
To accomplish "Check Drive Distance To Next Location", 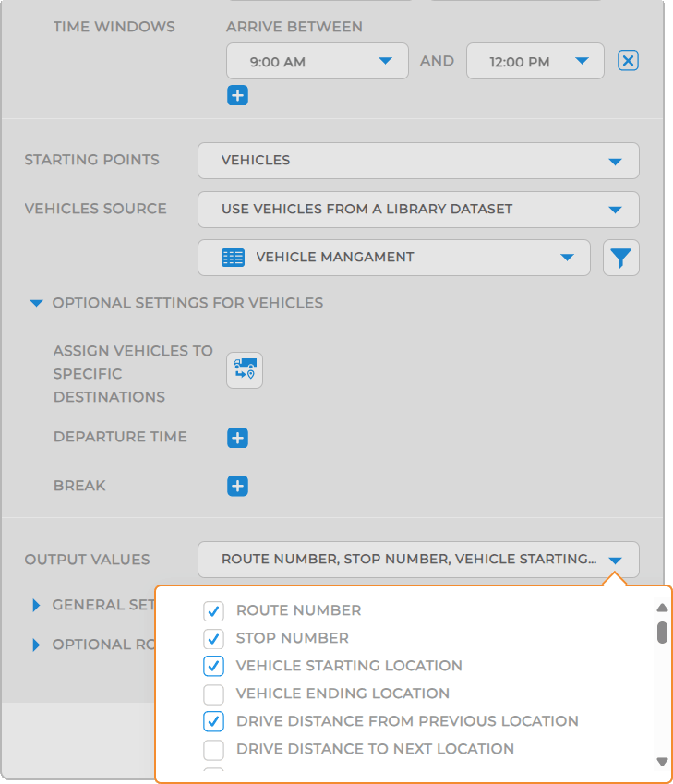I will coord(213,750).
